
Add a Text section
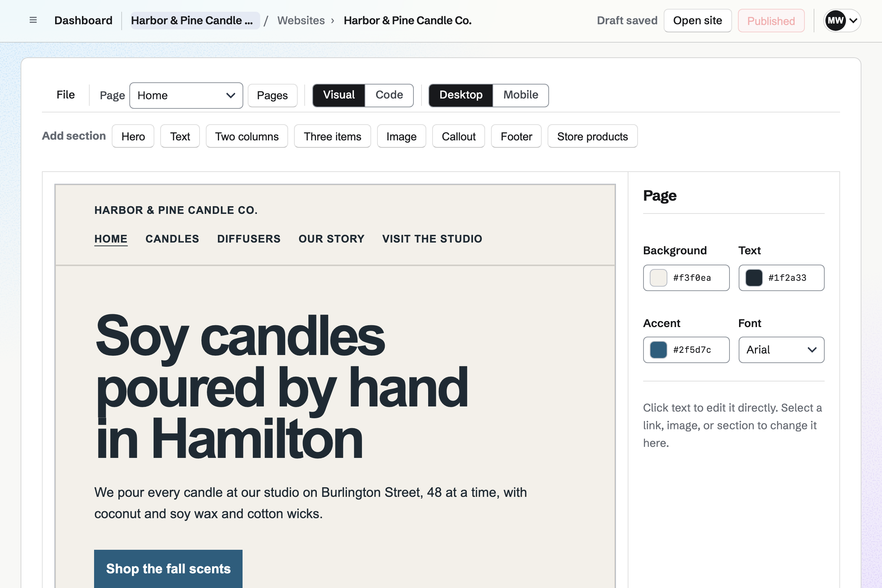coord(180,136)
